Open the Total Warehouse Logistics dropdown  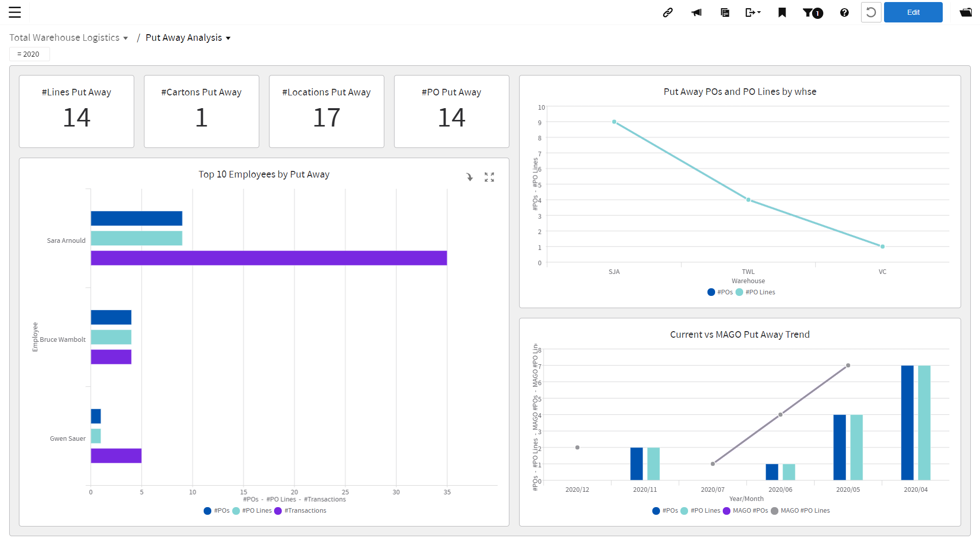point(69,37)
